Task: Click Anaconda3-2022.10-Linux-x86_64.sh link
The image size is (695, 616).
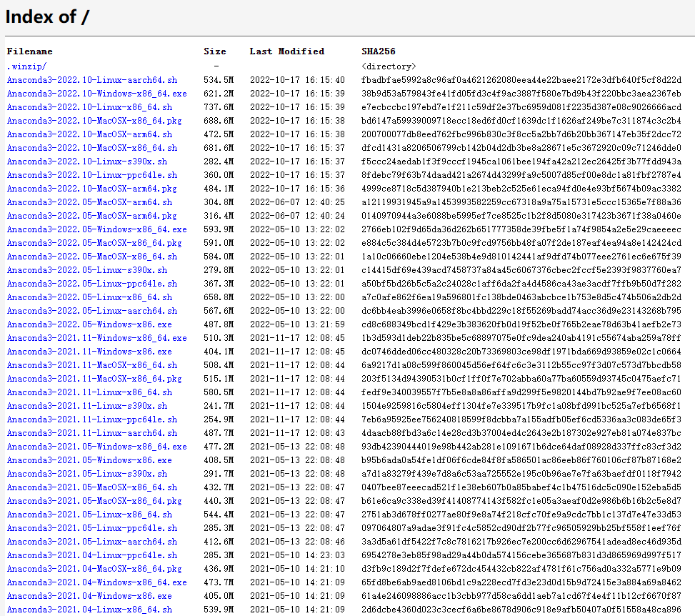Action: tap(89, 107)
